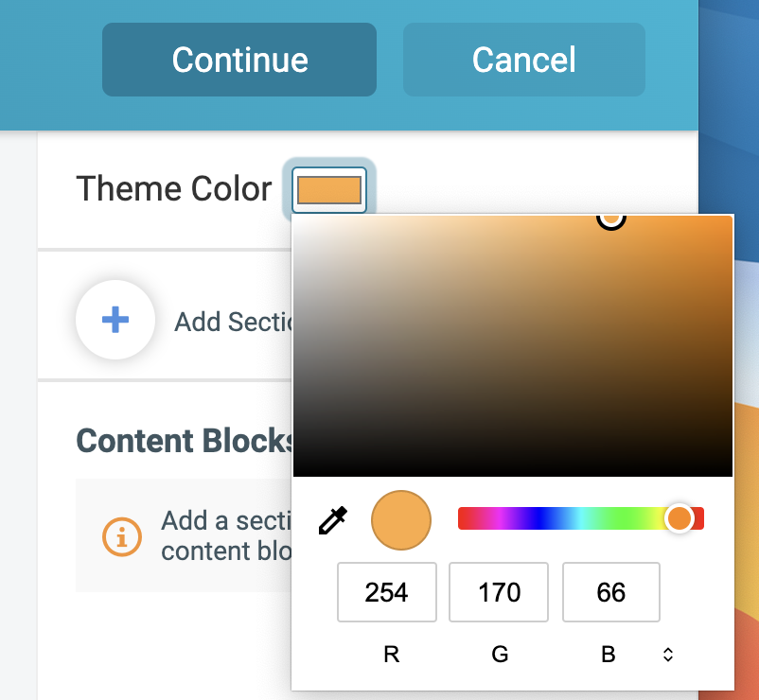Click the Content Blocks heading
Screen dimensions: 759x700
tap(185, 441)
